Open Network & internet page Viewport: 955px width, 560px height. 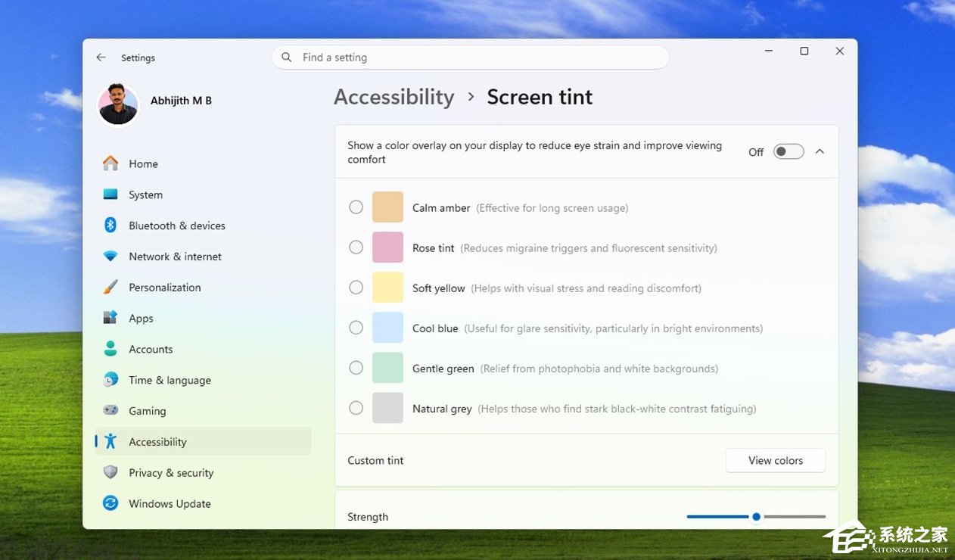coord(203,257)
